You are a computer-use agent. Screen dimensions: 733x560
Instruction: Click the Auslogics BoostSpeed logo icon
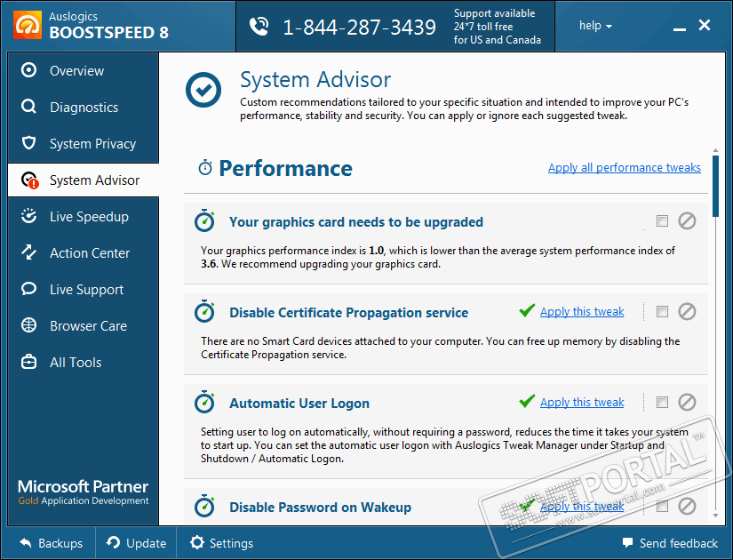pyautogui.click(x=28, y=25)
